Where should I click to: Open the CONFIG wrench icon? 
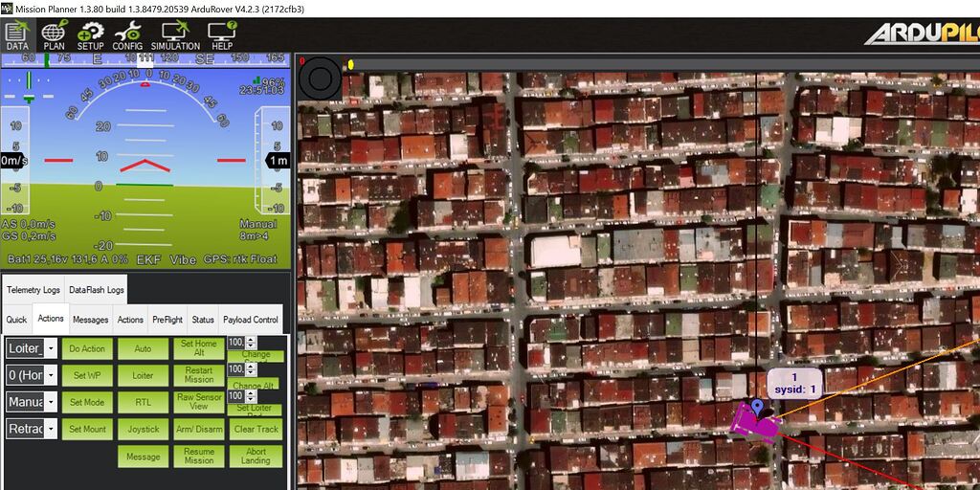point(127,33)
